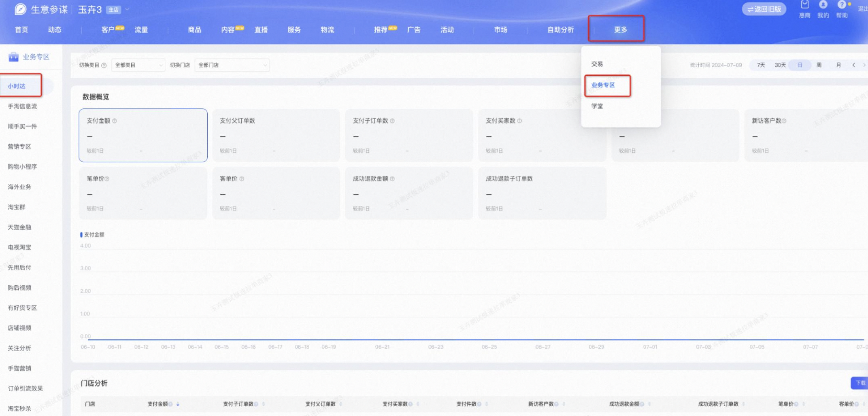The width and height of the screenshot is (868, 416).
Task: Open the 流量 navigation tab
Action: (x=141, y=30)
